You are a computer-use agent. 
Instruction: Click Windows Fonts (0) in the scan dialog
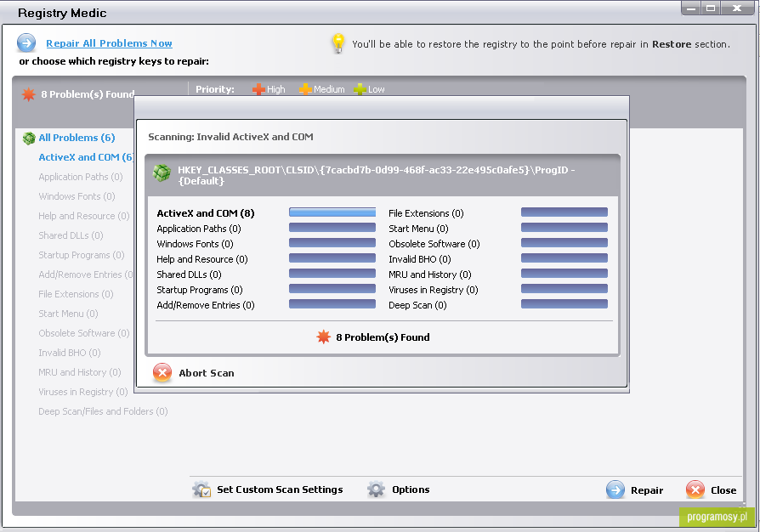pos(195,244)
